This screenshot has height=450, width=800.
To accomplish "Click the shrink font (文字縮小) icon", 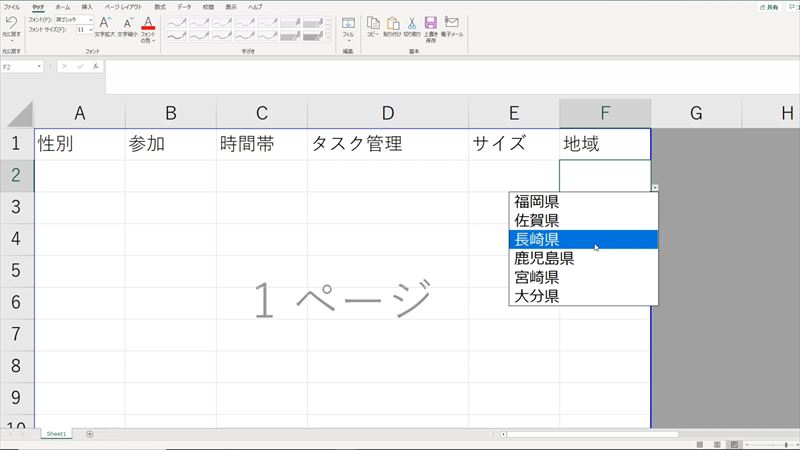I will [x=127, y=22].
